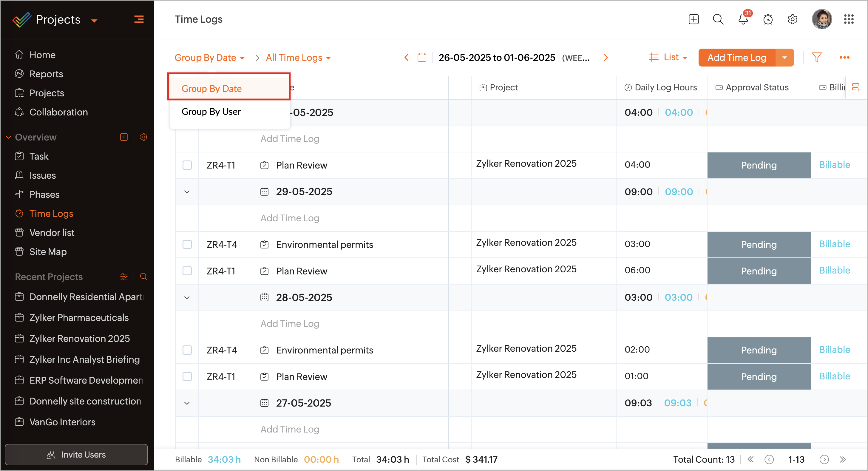Open the Add Time Log dropdown arrow

tap(784, 58)
